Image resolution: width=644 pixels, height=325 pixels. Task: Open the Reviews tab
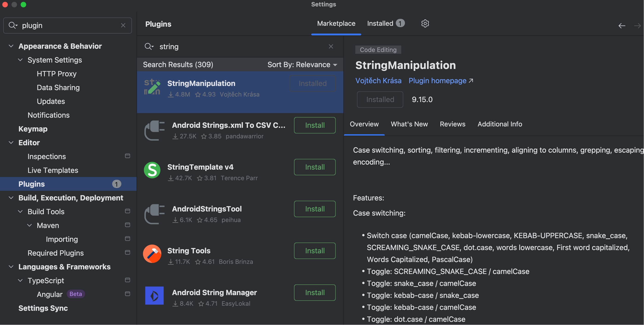coord(453,124)
